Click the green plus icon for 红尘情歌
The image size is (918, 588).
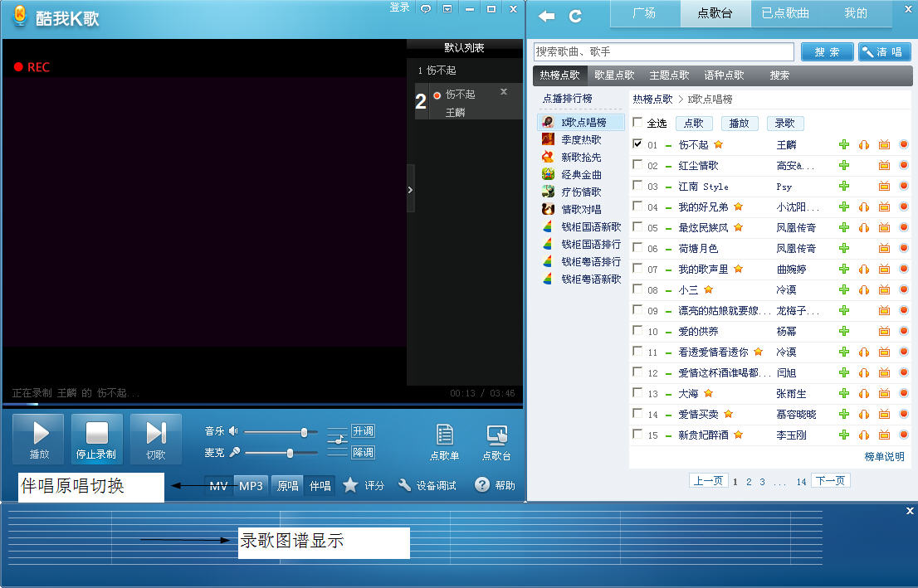844,165
